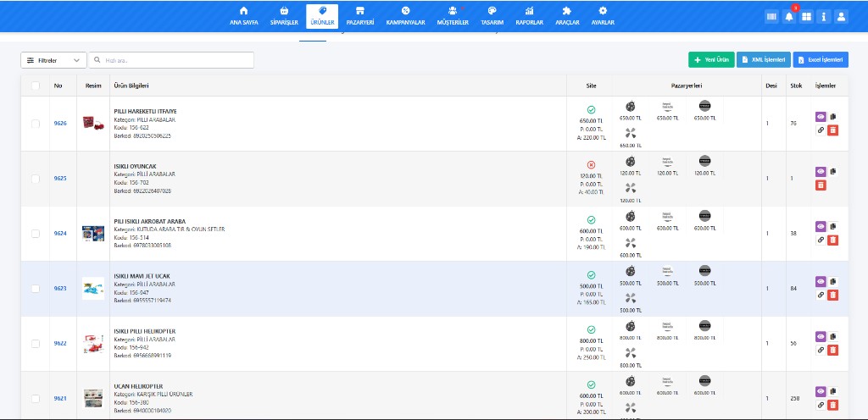Toggle visibility eye for product 9625
The width and height of the screenshot is (868, 420).
(x=821, y=172)
